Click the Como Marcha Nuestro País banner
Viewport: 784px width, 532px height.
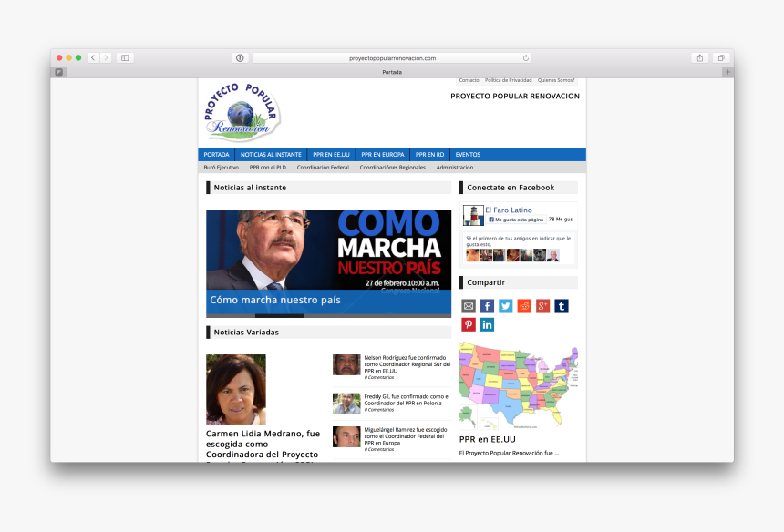tap(328, 250)
